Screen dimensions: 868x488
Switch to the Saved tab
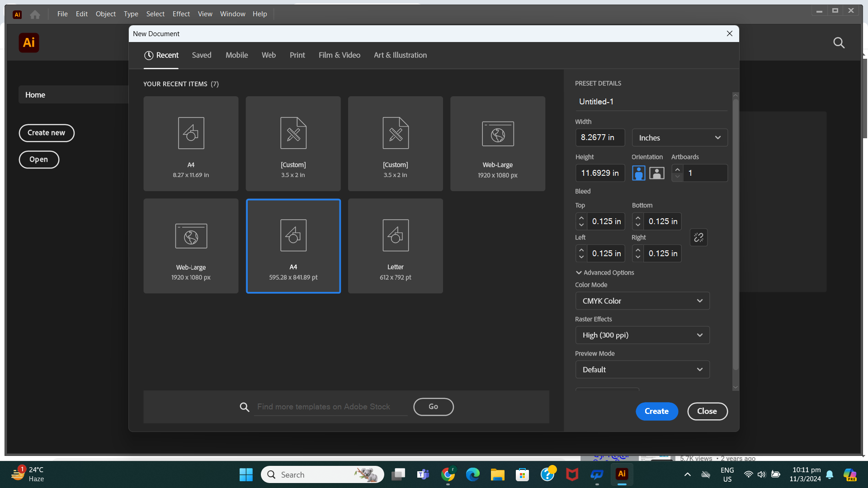pos(202,55)
